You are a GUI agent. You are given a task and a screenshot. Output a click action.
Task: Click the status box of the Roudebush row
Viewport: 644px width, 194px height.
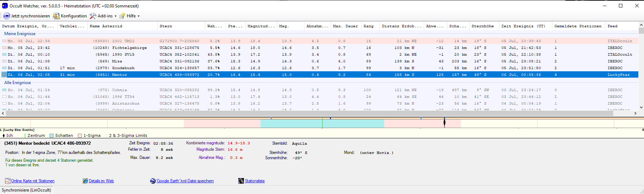[x=4, y=68]
